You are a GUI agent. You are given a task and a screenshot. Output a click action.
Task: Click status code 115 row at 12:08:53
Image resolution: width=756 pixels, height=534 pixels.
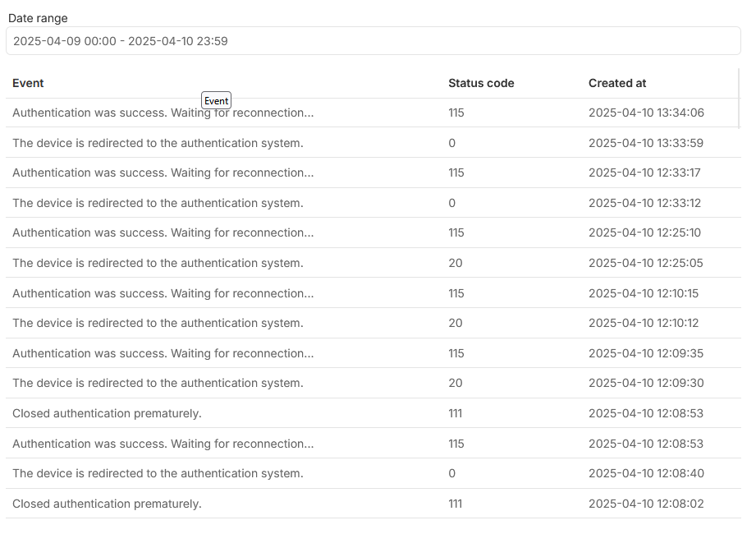pos(373,444)
